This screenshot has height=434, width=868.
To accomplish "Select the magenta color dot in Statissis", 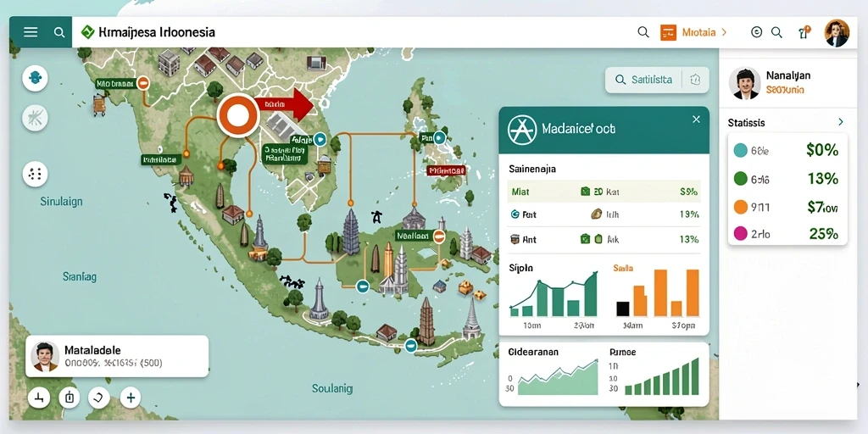I will tap(740, 234).
